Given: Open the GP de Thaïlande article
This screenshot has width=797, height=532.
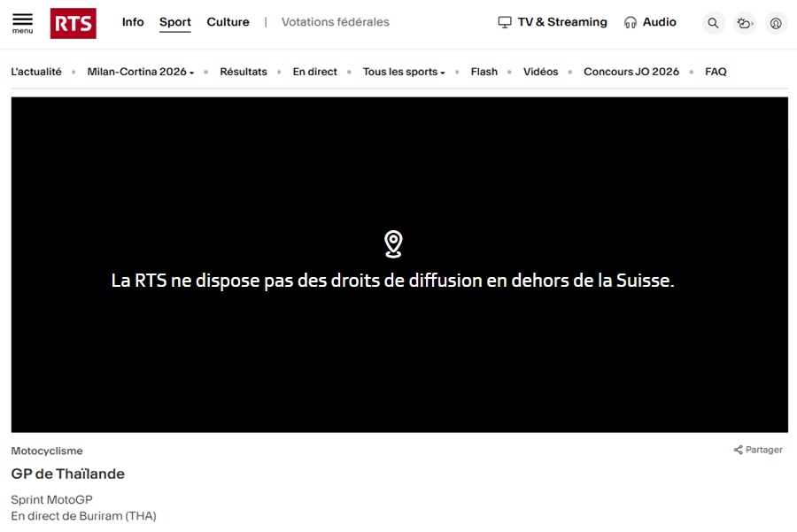Looking at the screenshot, I should click(x=67, y=474).
